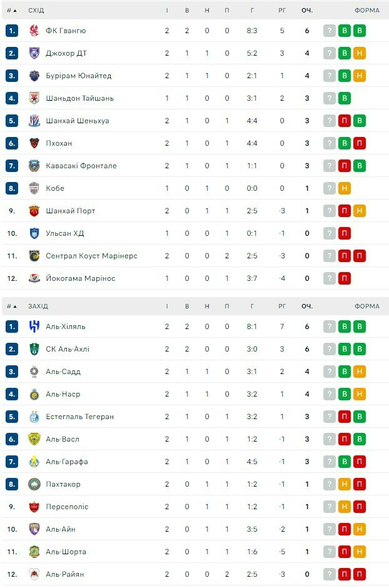This screenshot has height=588, width=389.
Task: Click the Кавасакі Фронтале club logo
Action: coord(34,166)
